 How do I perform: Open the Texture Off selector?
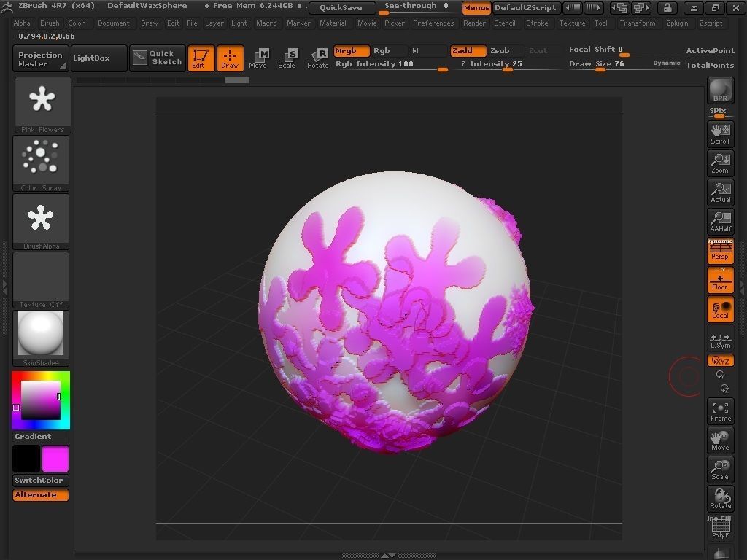coord(41,281)
